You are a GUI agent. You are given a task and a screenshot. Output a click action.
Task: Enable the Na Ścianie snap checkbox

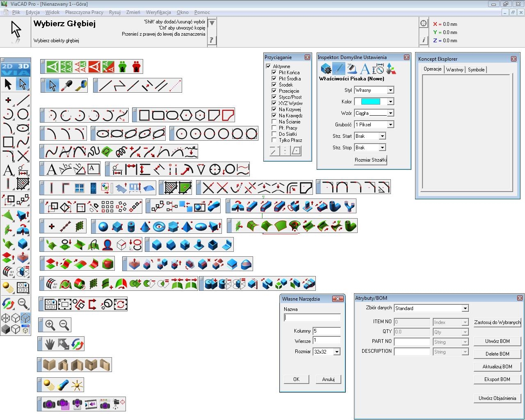[274, 122]
